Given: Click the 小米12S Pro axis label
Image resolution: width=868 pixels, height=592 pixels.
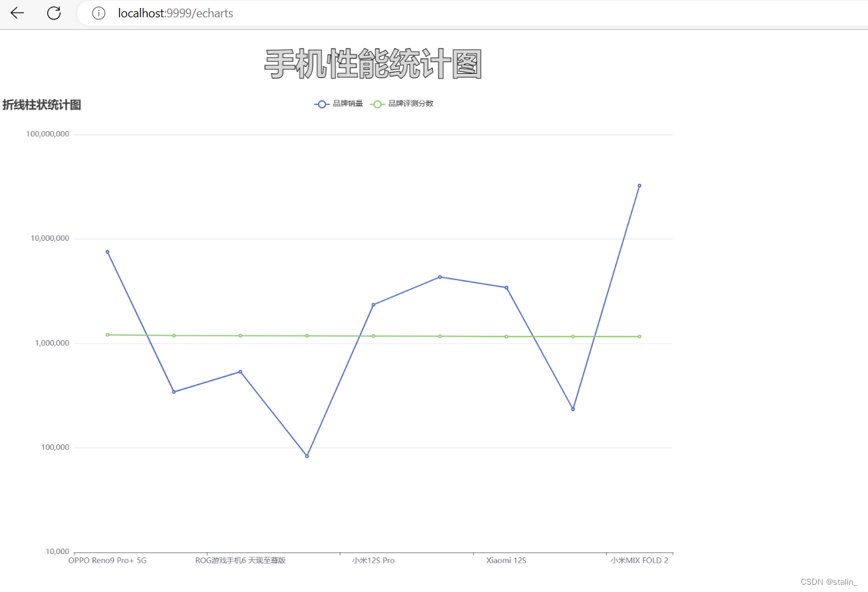Looking at the screenshot, I should tap(373, 561).
